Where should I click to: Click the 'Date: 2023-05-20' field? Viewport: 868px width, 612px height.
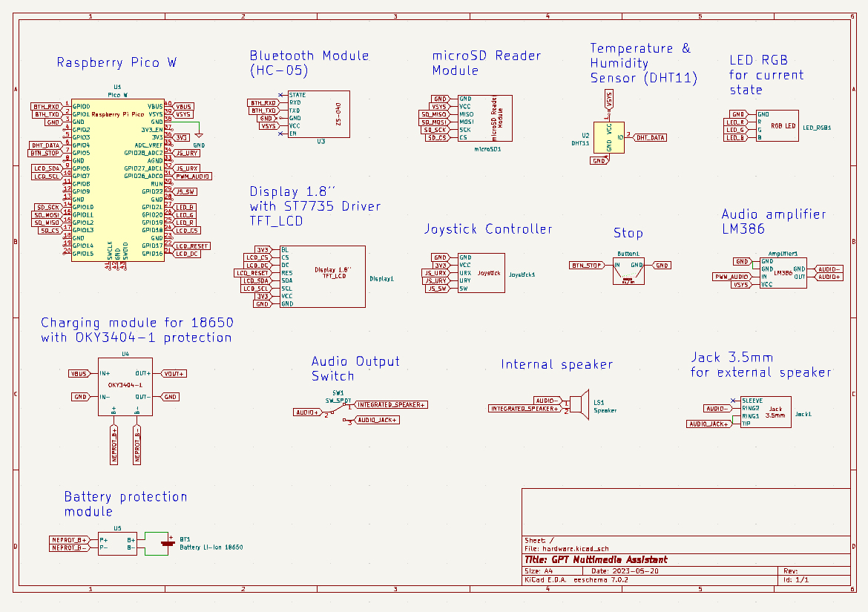[625, 571]
